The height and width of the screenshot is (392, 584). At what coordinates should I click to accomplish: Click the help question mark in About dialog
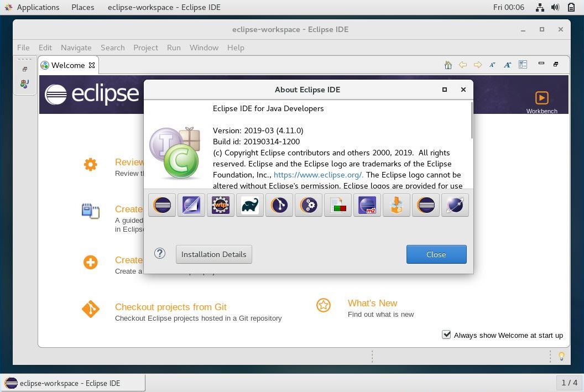pyautogui.click(x=160, y=253)
